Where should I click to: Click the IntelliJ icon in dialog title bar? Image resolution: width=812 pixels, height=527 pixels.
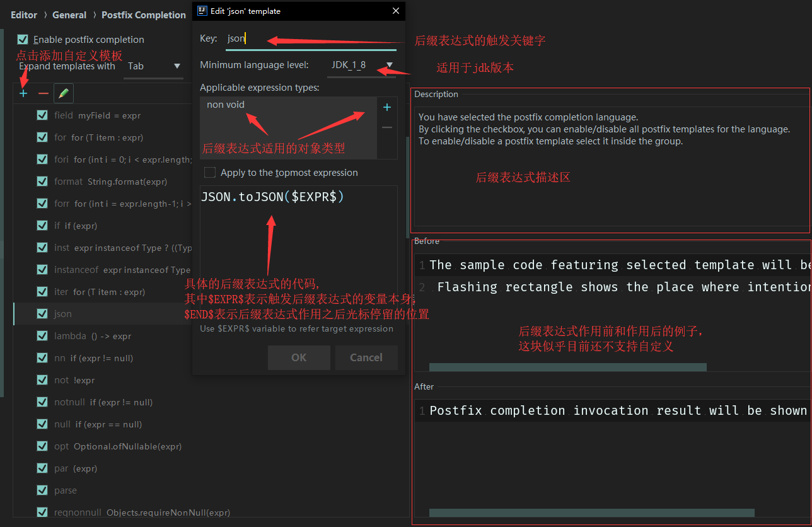[202, 11]
